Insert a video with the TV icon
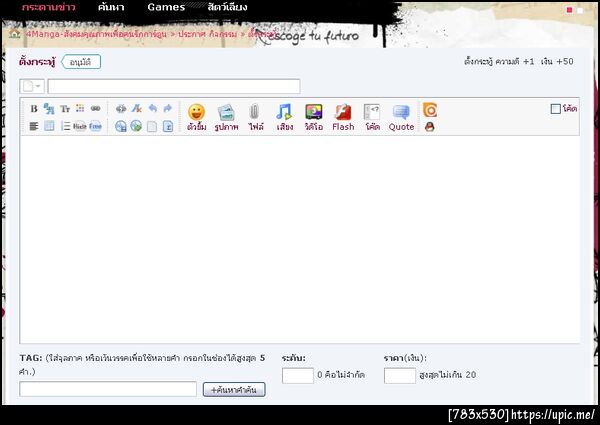 (314, 117)
